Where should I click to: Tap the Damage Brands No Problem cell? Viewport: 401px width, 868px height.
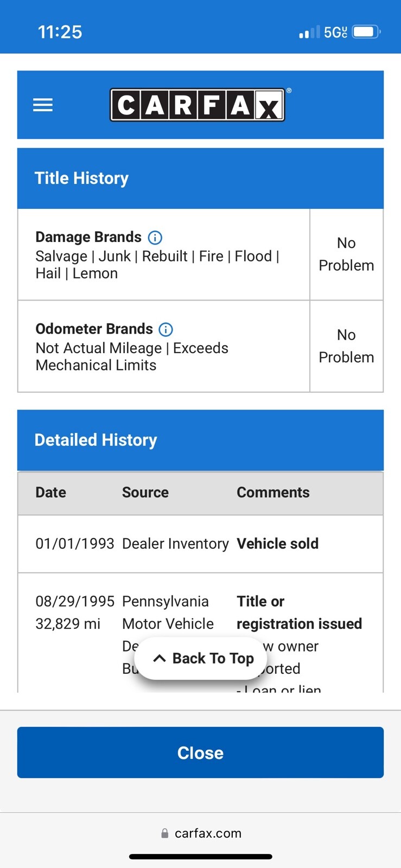[346, 254]
